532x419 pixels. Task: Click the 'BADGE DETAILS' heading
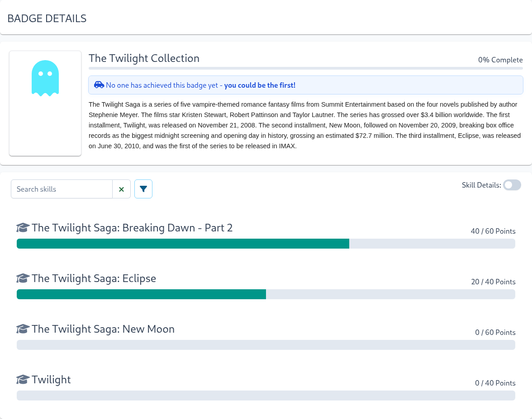(47, 18)
